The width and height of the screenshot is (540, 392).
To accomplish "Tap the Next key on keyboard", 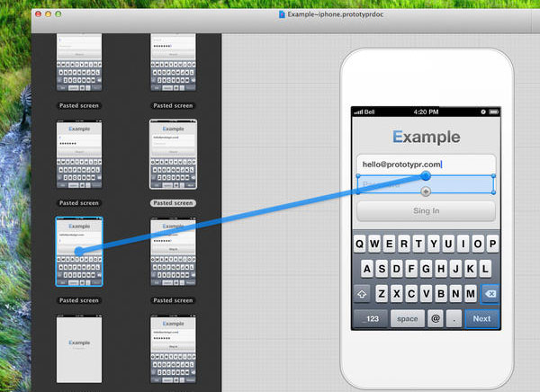I will (x=481, y=319).
